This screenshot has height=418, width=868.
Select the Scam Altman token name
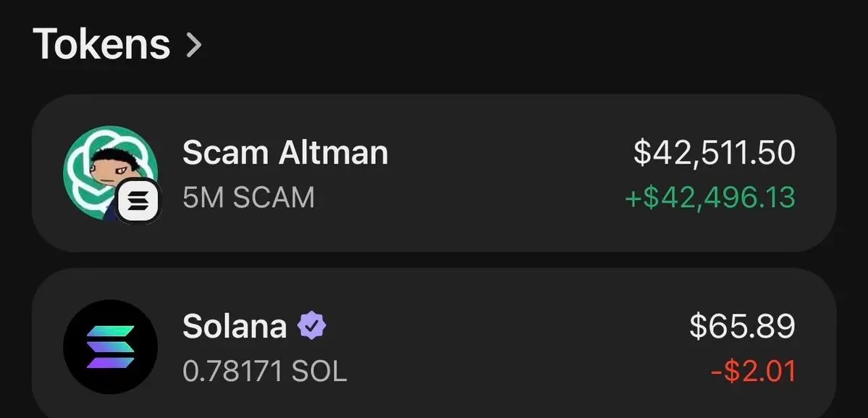[285, 152]
